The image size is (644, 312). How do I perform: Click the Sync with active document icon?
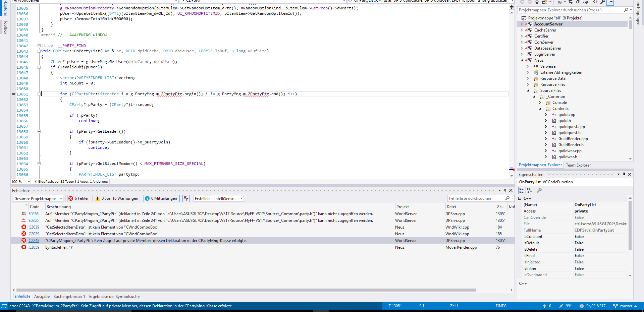[x=571, y=2]
